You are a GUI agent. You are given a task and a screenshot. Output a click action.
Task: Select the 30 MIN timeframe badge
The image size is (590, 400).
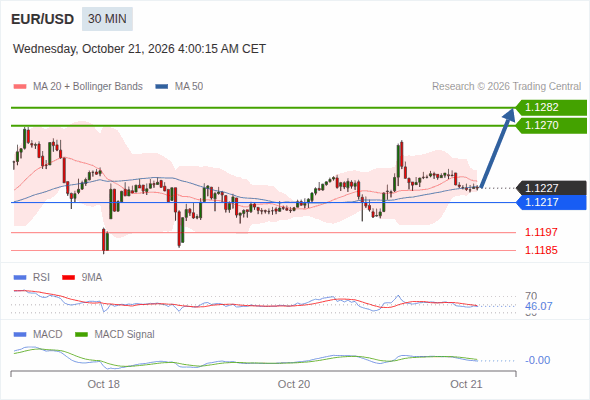tap(107, 19)
